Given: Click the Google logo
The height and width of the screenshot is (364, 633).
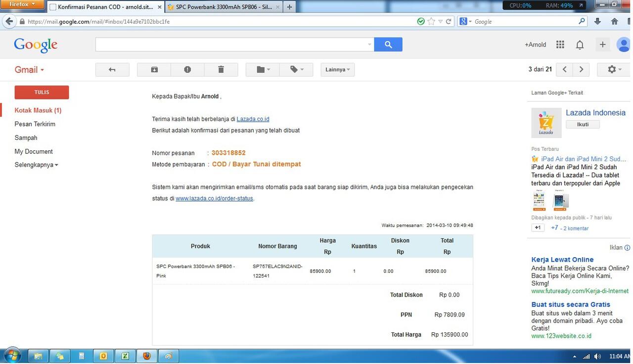Looking at the screenshot, I should [x=36, y=45].
